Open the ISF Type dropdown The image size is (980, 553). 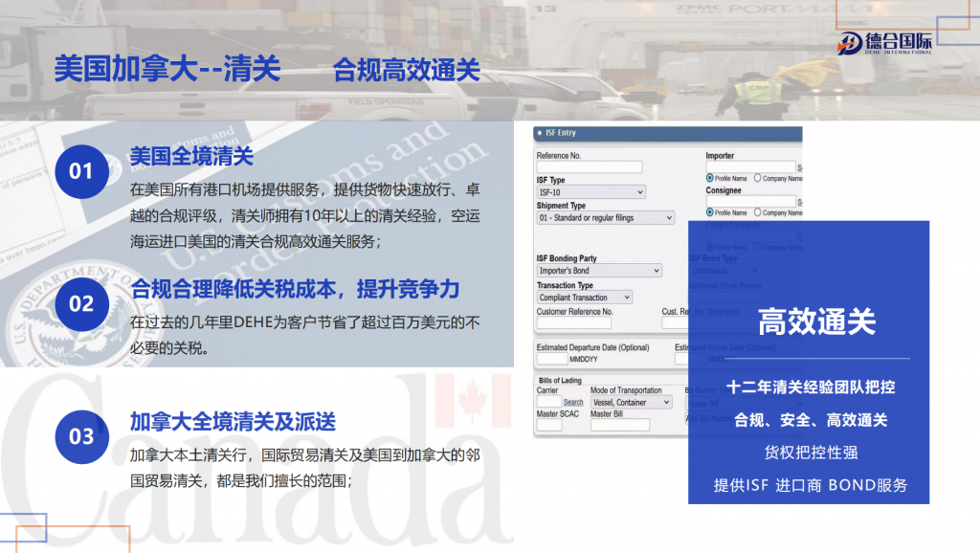point(590,192)
